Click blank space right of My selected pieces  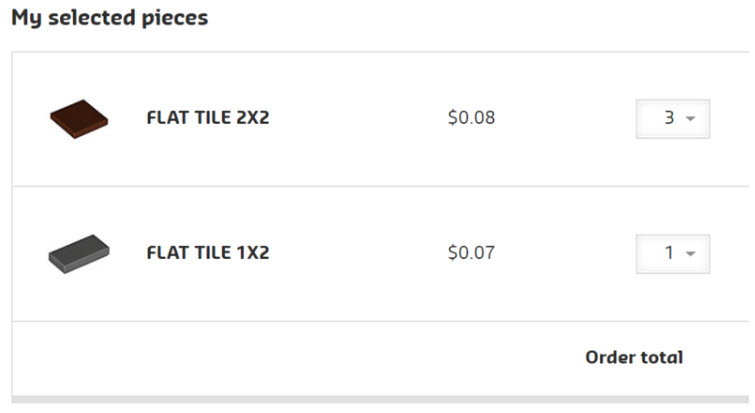pyautogui.click(x=480, y=19)
